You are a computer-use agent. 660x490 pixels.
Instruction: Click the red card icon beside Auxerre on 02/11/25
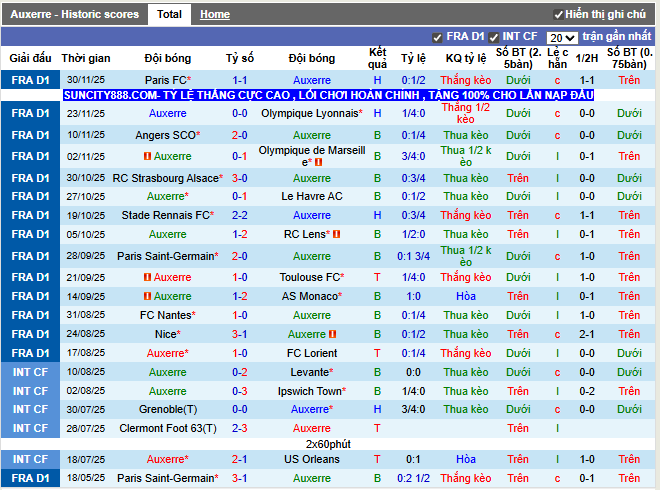[147, 156]
